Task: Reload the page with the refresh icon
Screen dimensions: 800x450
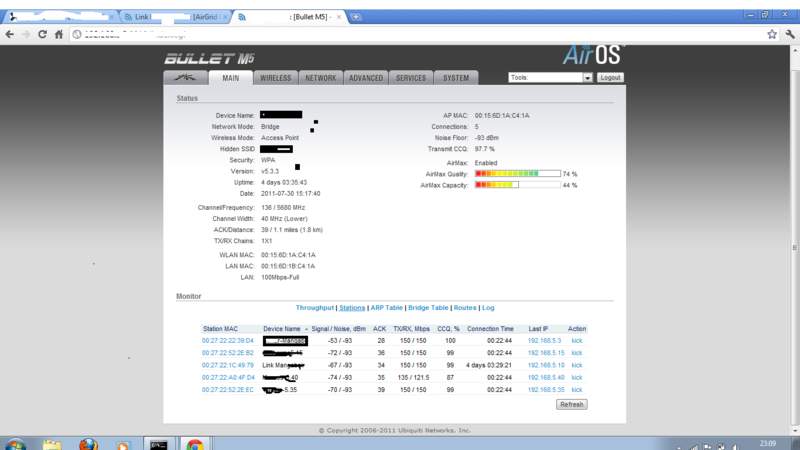Action: [42, 34]
